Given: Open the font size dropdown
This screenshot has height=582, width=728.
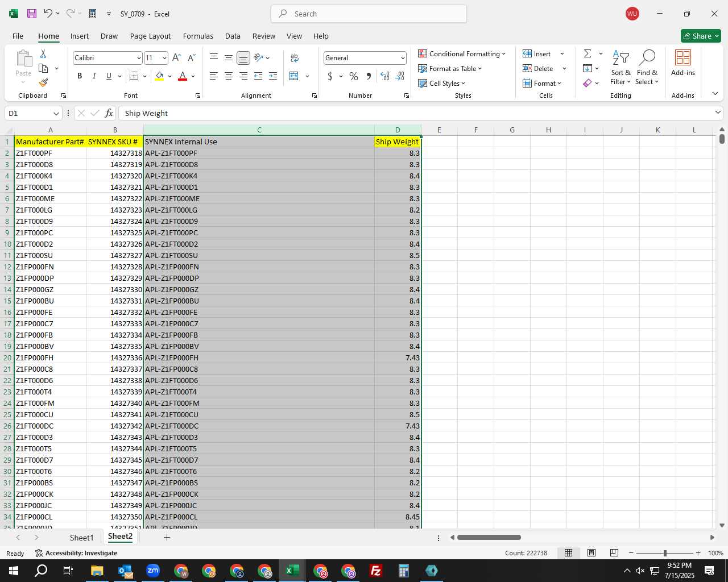Looking at the screenshot, I should pos(164,58).
